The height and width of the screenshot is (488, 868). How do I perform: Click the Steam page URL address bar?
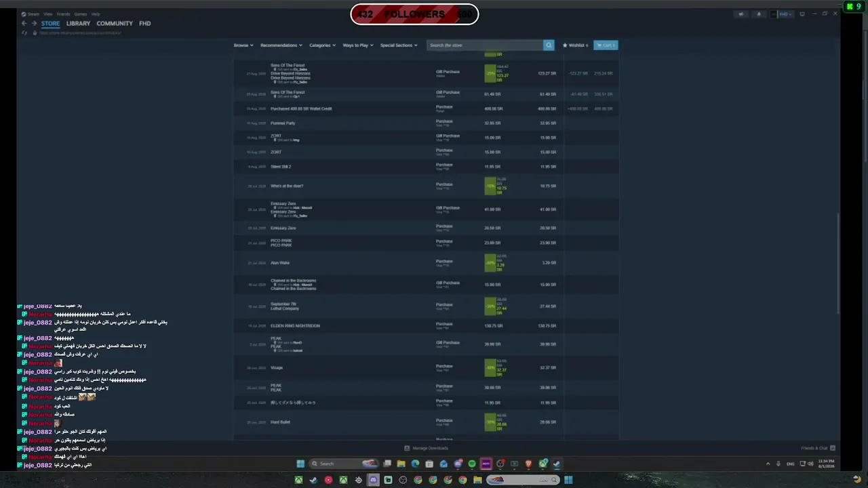point(80,33)
